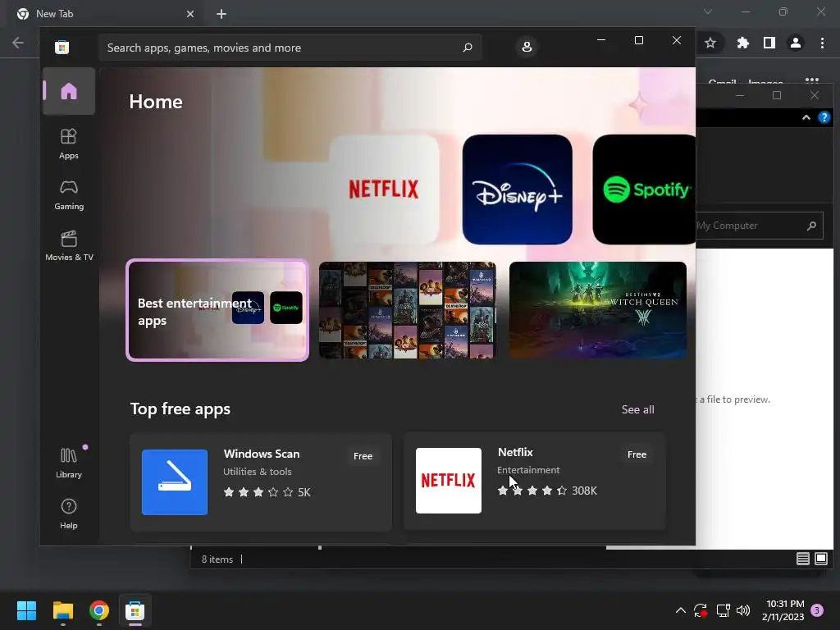Image resolution: width=840 pixels, height=630 pixels.
Task: Switch File Explorer to large icons view
Action: 820,559
